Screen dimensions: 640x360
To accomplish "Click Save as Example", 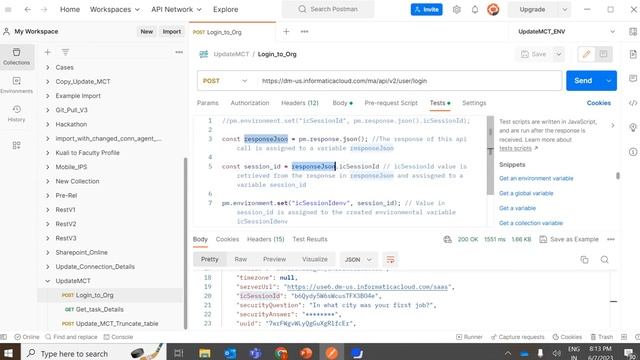I will (x=569, y=239).
